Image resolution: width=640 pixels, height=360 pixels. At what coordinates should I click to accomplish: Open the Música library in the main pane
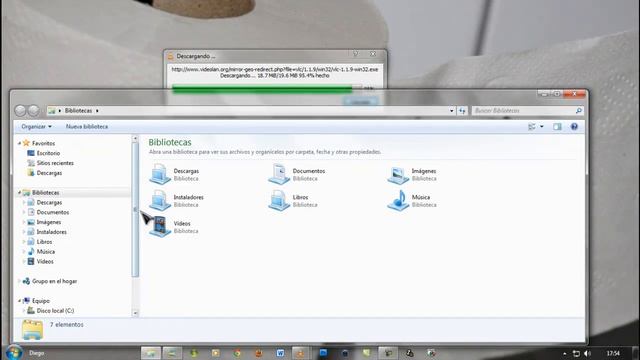412,200
